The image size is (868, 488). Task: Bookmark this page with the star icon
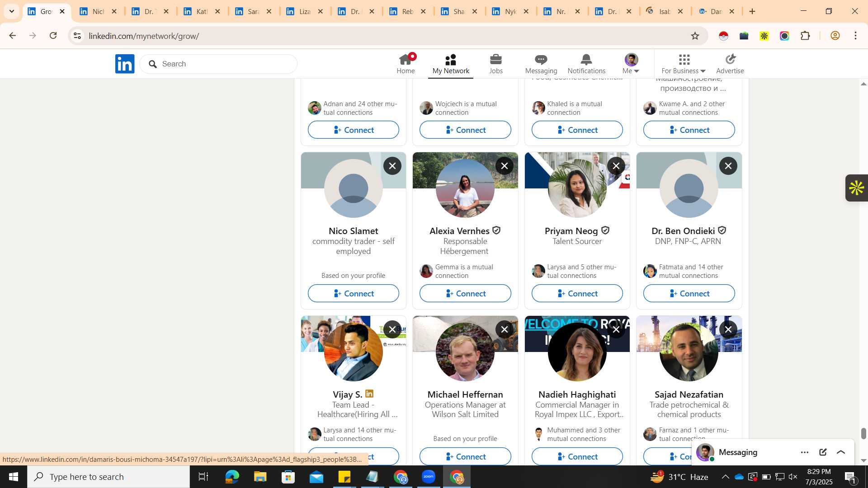pyautogui.click(x=695, y=36)
